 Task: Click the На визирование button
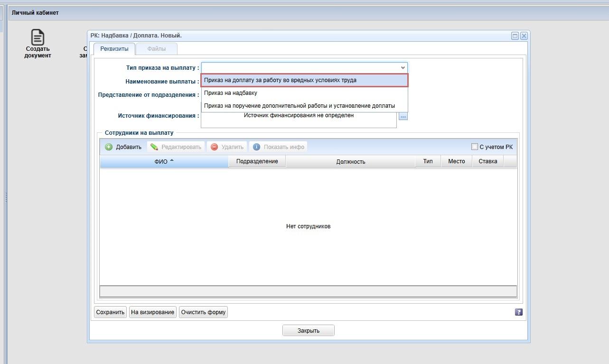pyautogui.click(x=153, y=312)
